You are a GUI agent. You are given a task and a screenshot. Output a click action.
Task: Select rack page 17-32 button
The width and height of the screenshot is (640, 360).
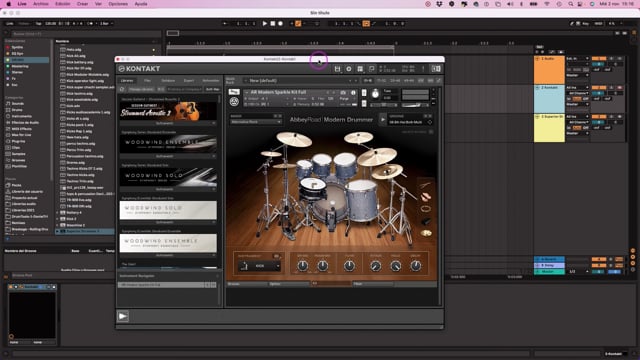click(x=382, y=81)
